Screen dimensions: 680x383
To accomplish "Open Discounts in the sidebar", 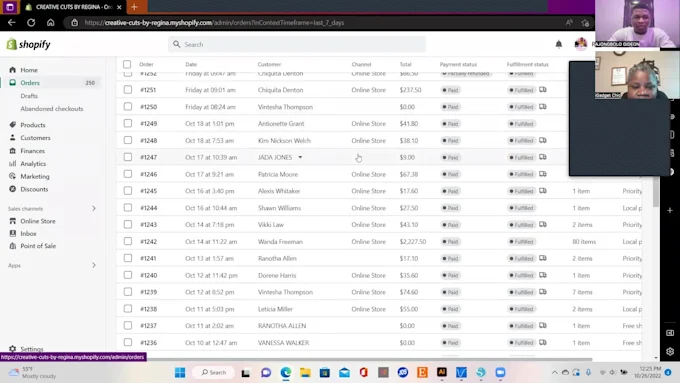I will [34, 189].
